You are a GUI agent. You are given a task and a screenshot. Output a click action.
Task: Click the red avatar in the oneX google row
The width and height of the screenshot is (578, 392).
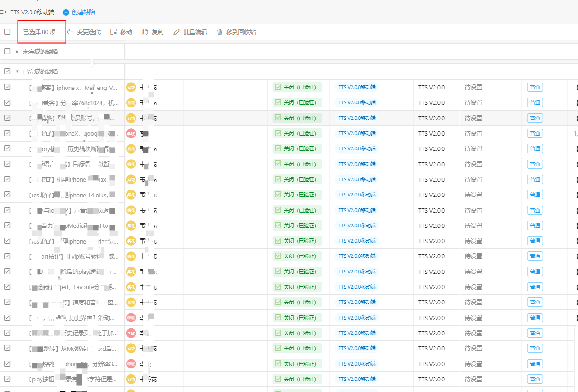(x=131, y=133)
